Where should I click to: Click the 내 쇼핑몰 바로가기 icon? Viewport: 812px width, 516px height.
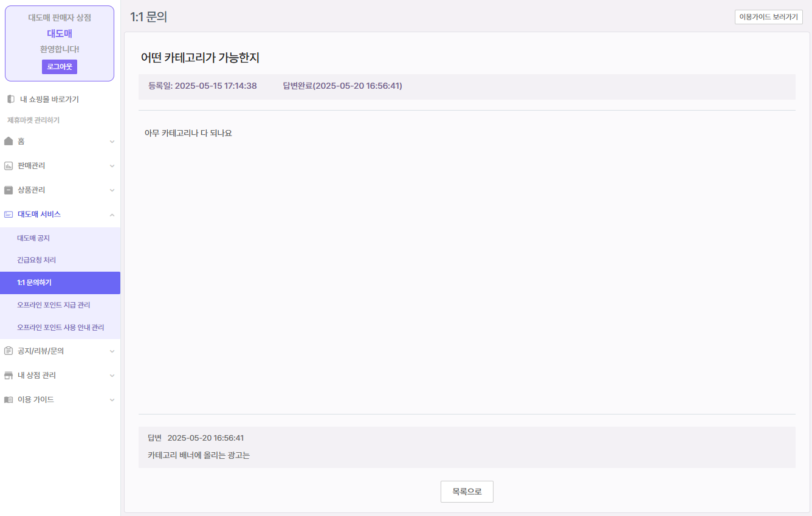[10, 99]
